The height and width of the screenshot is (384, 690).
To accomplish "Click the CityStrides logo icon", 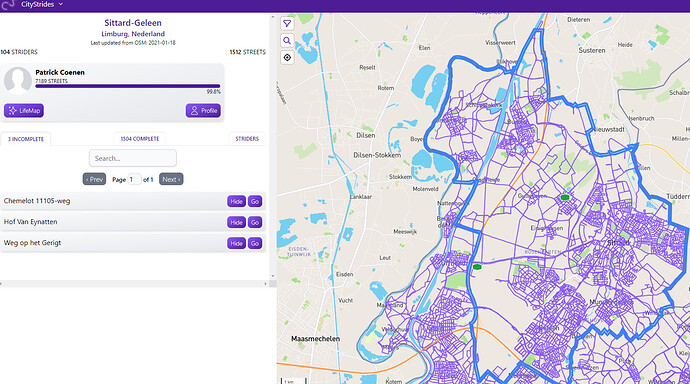I will 8,5.
